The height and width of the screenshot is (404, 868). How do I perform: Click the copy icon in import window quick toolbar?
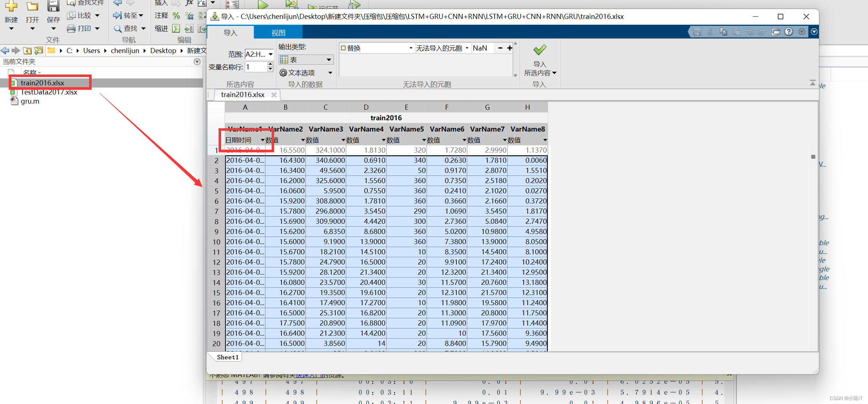pyautogui.click(x=723, y=32)
